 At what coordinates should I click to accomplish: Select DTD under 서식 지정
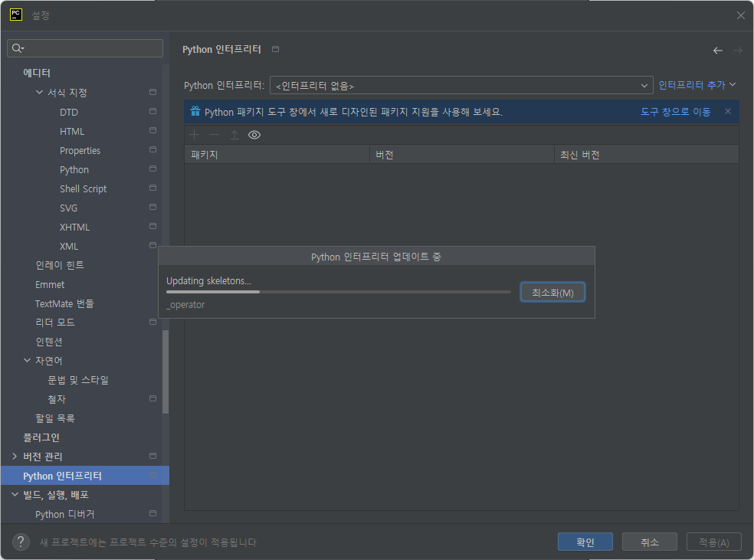69,112
